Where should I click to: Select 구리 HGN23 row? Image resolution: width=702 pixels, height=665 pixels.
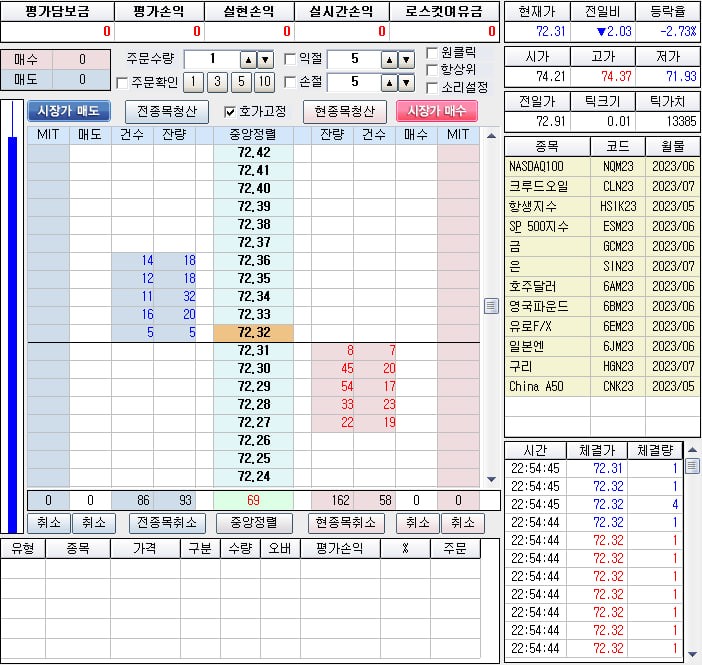pyautogui.click(x=602, y=366)
